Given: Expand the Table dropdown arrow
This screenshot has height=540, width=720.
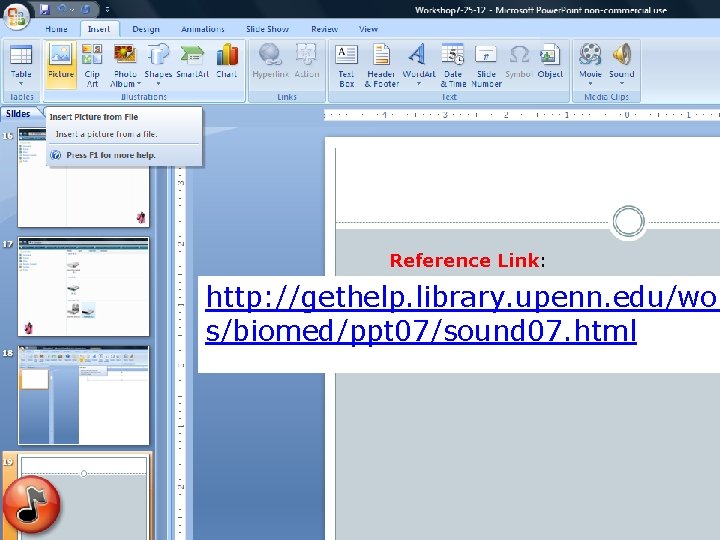Looking at the screenshot, I should tap(21, 84).
